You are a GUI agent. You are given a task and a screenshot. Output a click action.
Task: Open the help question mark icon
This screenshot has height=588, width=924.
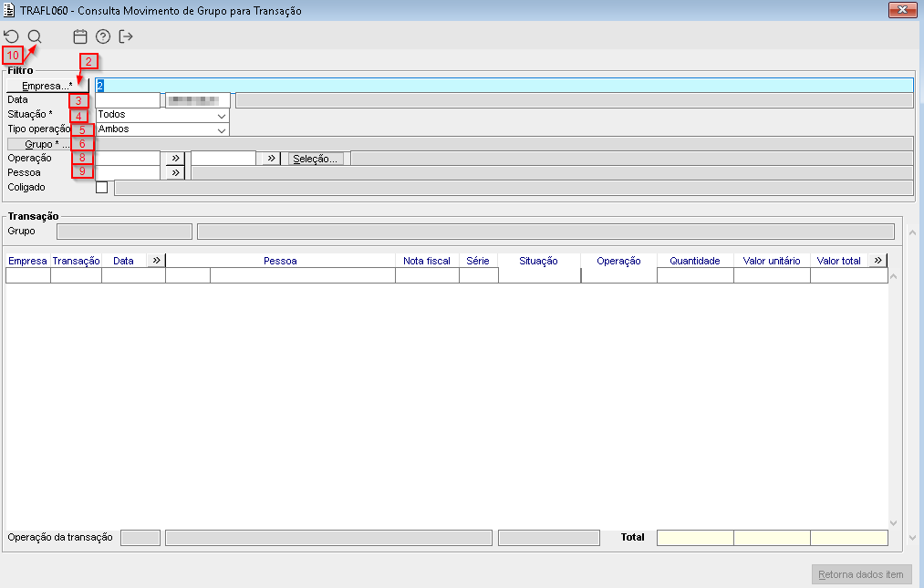(x=103, y=36)
